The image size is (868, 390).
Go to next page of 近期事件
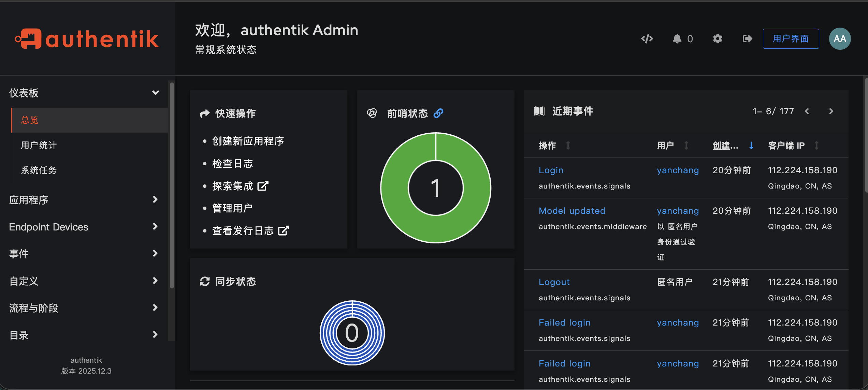point(831,111)
